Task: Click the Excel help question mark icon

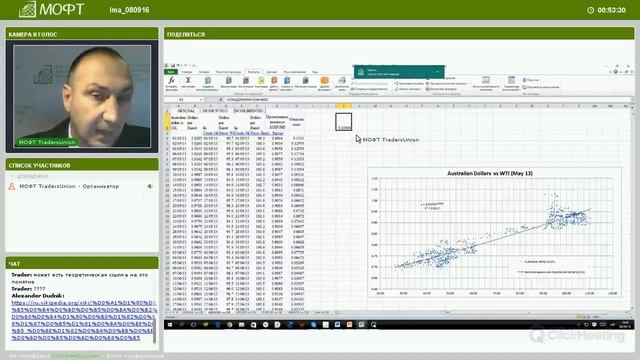Action: click(x=616, y=72)
